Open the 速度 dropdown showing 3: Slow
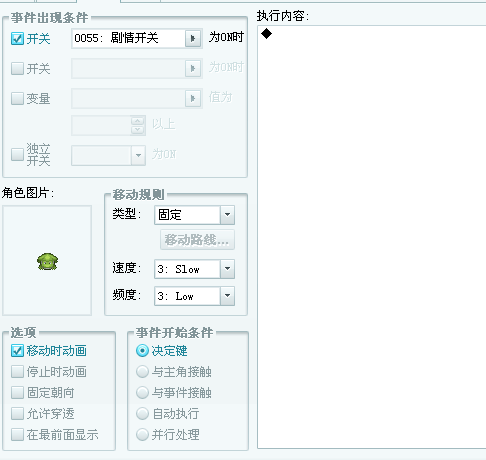The height and width of the screenshot is (460, 486). [227, 269]
